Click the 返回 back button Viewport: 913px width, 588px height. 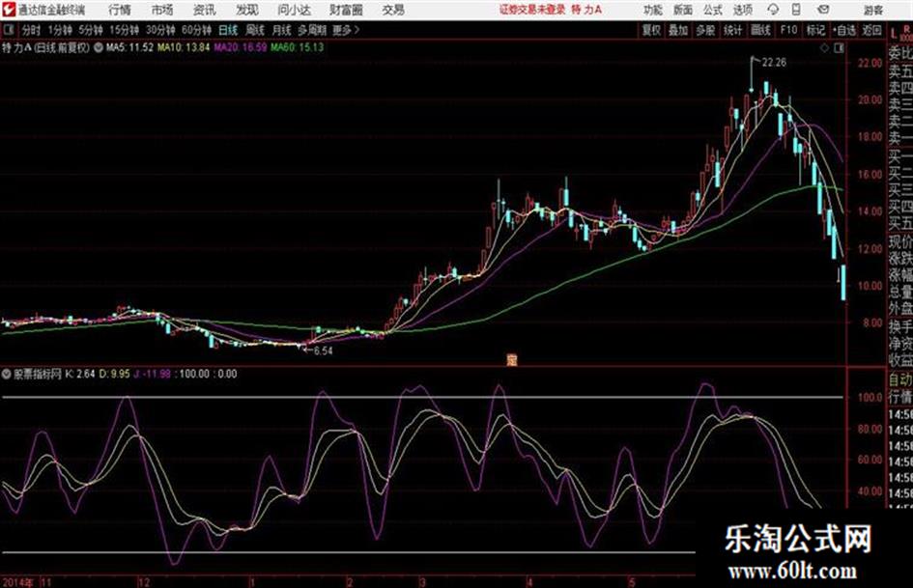coord(871,30)
